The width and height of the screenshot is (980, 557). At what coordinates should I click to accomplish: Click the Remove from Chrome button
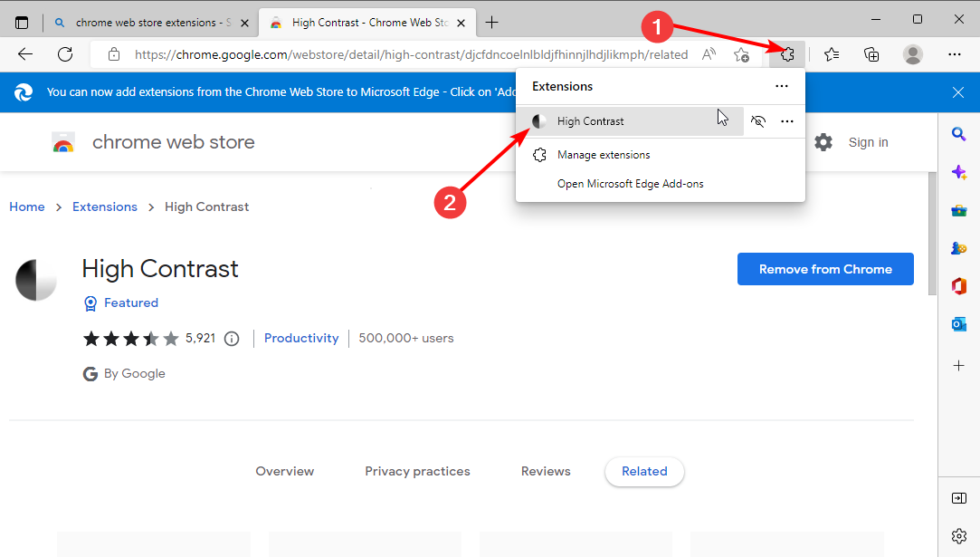(x=824, y=269)
